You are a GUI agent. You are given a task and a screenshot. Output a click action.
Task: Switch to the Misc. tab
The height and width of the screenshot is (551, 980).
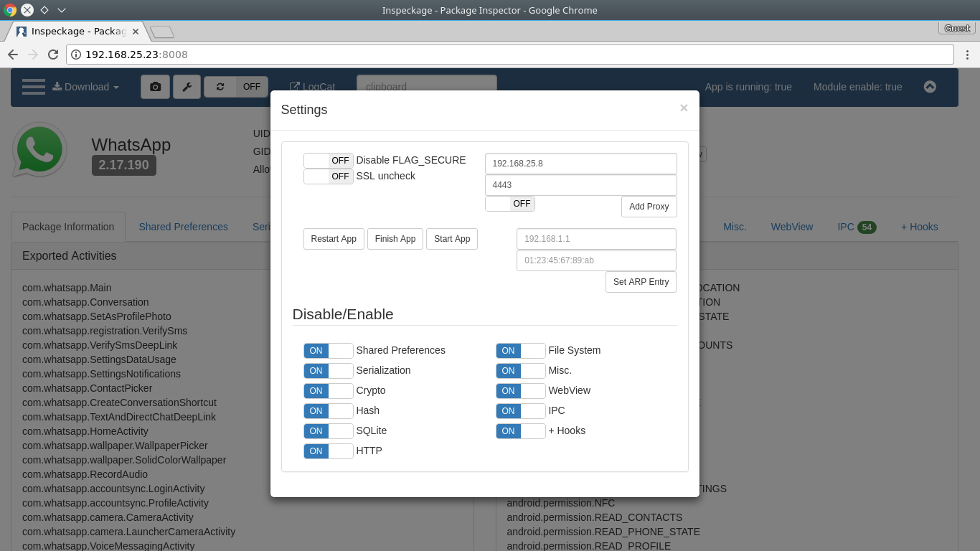735,227
